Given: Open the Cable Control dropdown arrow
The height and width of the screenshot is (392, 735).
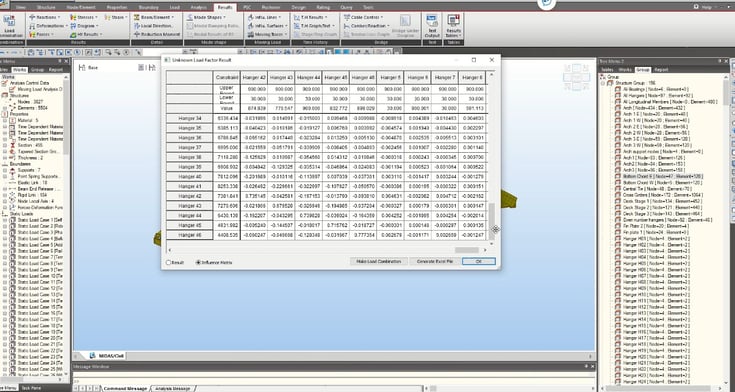Looking at the screenshot, I should [x=382, y=17].
